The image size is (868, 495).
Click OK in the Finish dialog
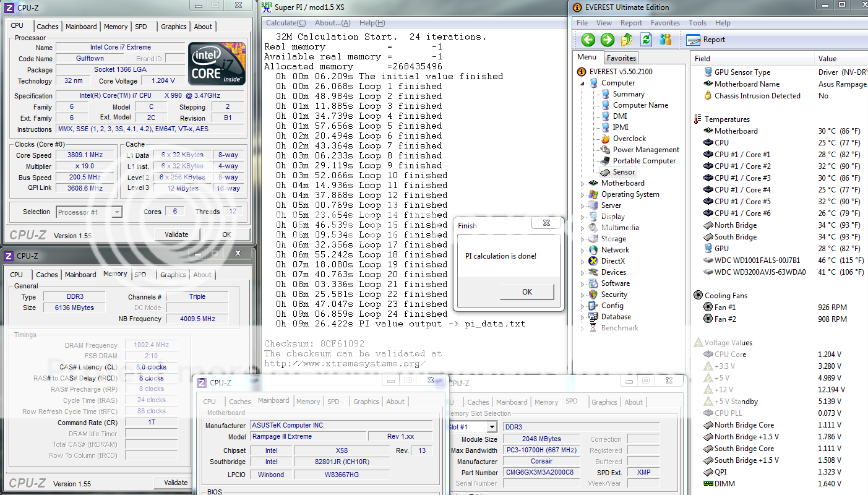tap(527, 292)
